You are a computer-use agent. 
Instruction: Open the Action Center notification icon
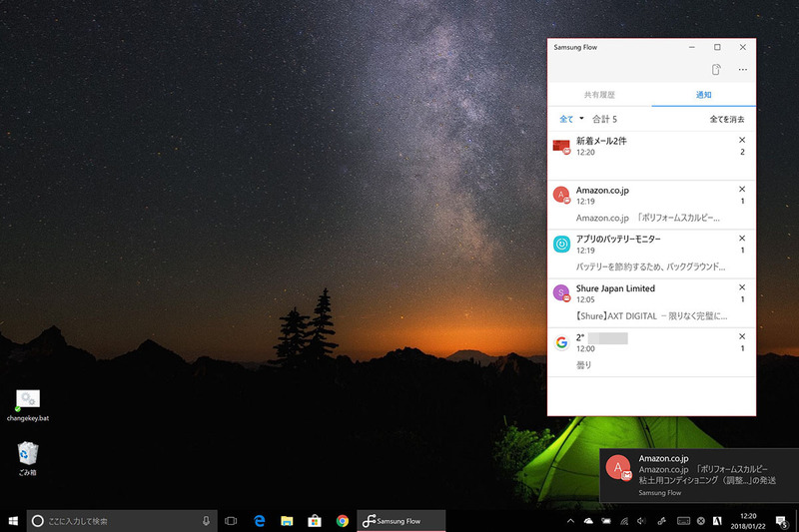click(781, 521)
